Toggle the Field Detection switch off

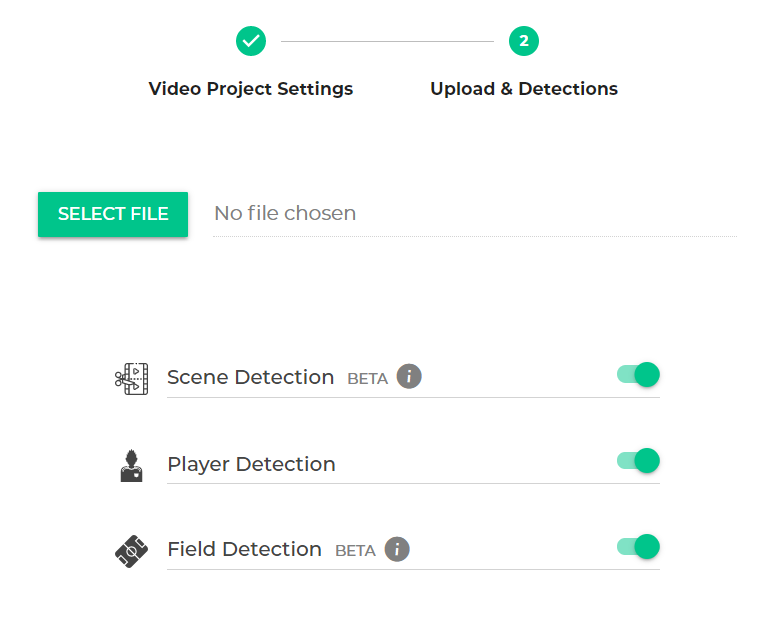[638, 546]
